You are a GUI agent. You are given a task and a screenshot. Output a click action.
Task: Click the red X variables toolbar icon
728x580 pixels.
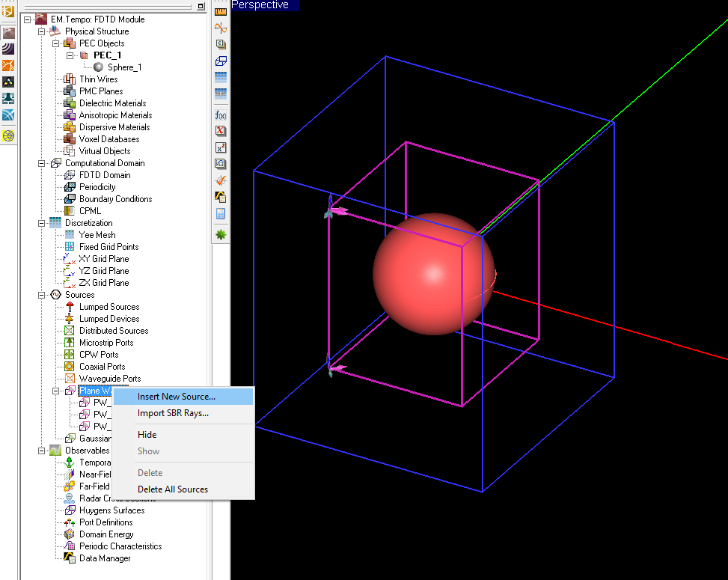[221, 131]
